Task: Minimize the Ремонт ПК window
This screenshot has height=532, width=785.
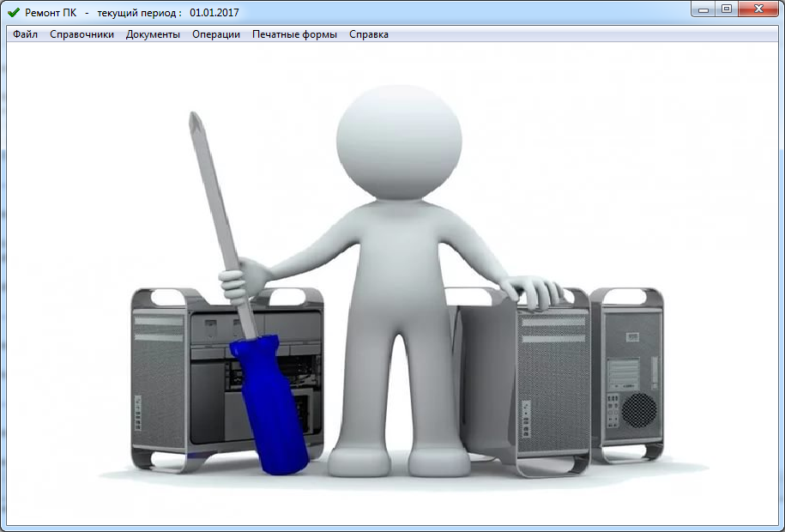Action: [x=703, y=9]
